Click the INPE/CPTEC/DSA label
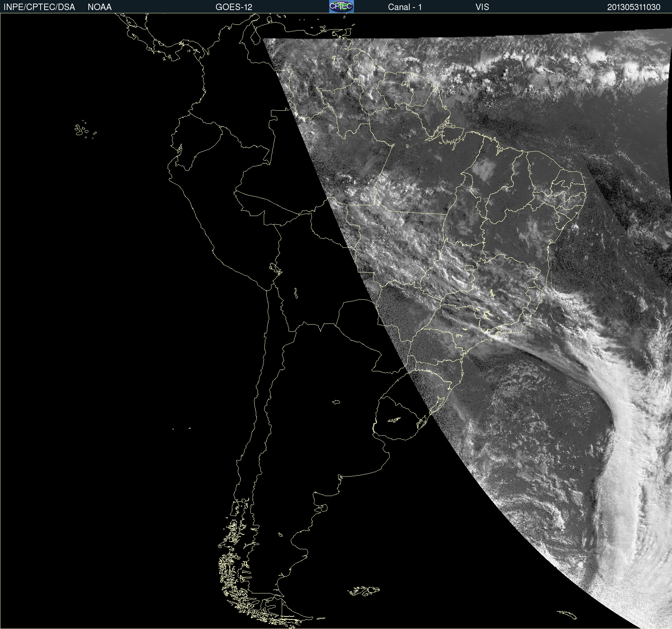This screenshot has height=629, width=672. pos(39,7)
